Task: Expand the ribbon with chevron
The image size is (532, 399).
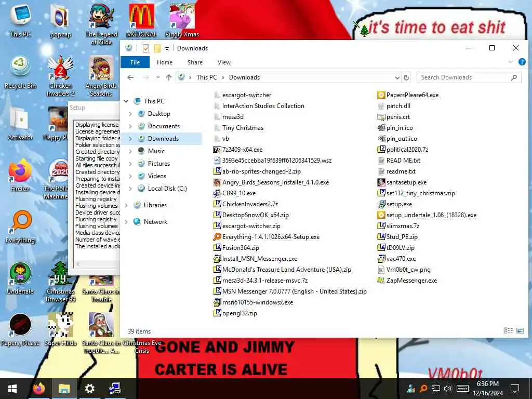Action: pyautogui.click(x=511, y=62)
